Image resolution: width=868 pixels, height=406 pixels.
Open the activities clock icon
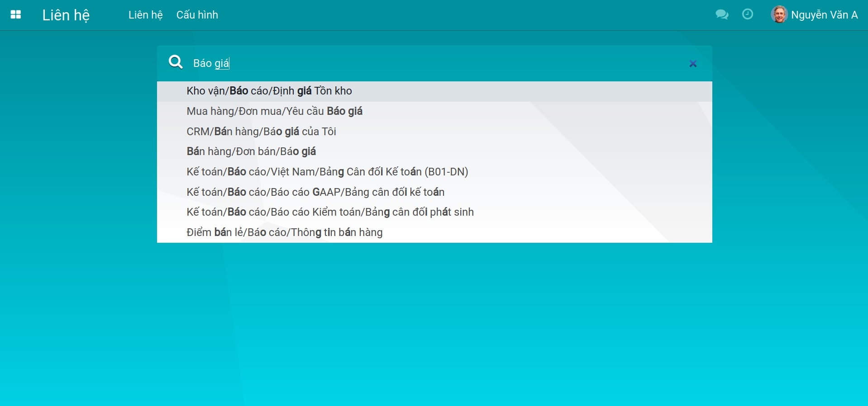click(748, 14)
